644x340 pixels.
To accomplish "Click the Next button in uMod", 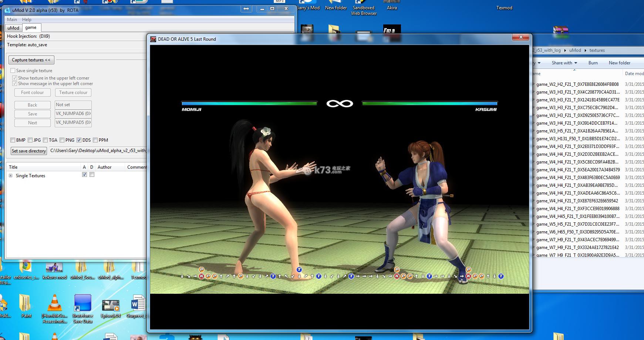I will click(x=33, y=123).
